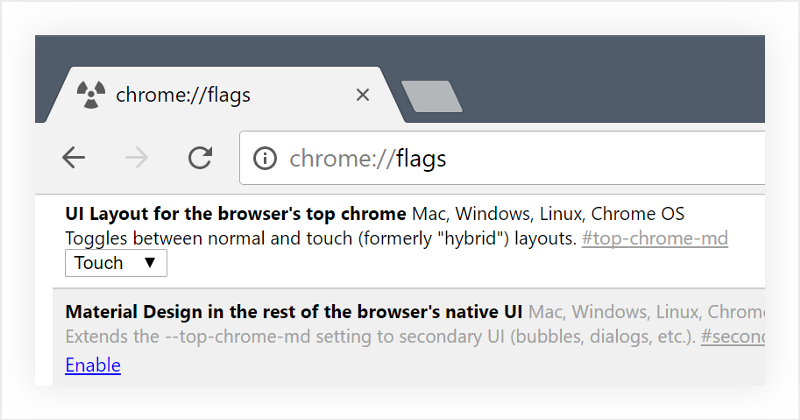This screenshot has height=420, width=800.
Task: Open the Touch layout dropdown
Action: pyautogui.click(x=116, y=263)
